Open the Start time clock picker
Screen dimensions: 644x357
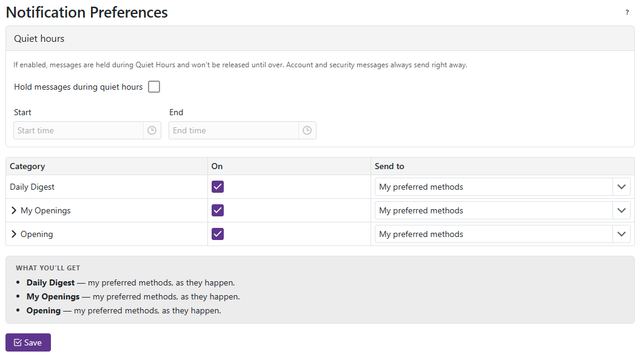[152, 130]
